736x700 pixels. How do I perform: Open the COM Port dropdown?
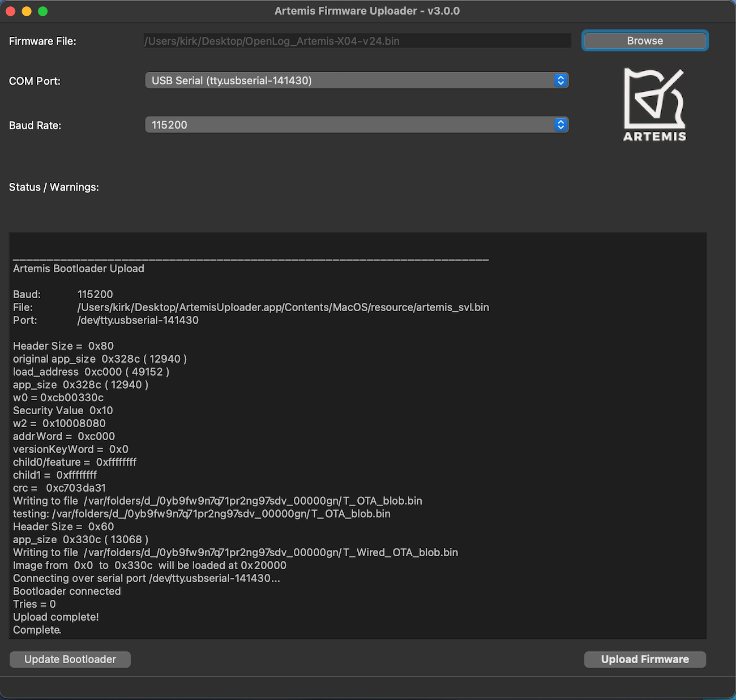357,80
